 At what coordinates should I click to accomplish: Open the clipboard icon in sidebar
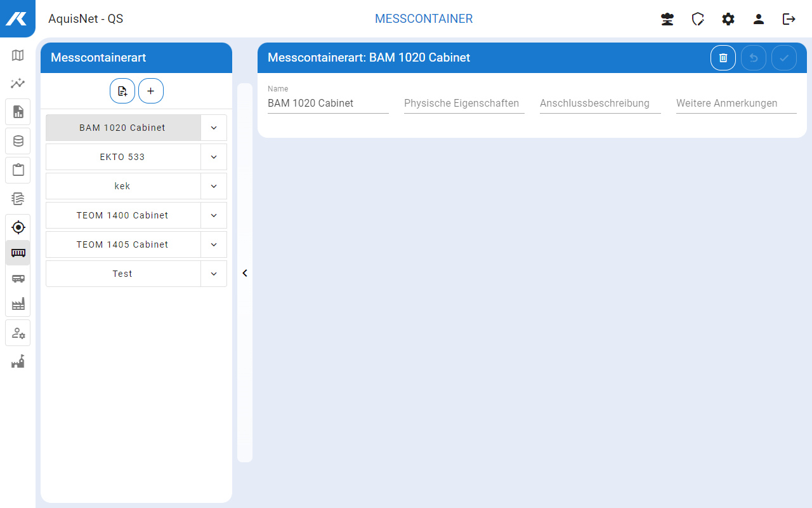[x=18, y=170]
